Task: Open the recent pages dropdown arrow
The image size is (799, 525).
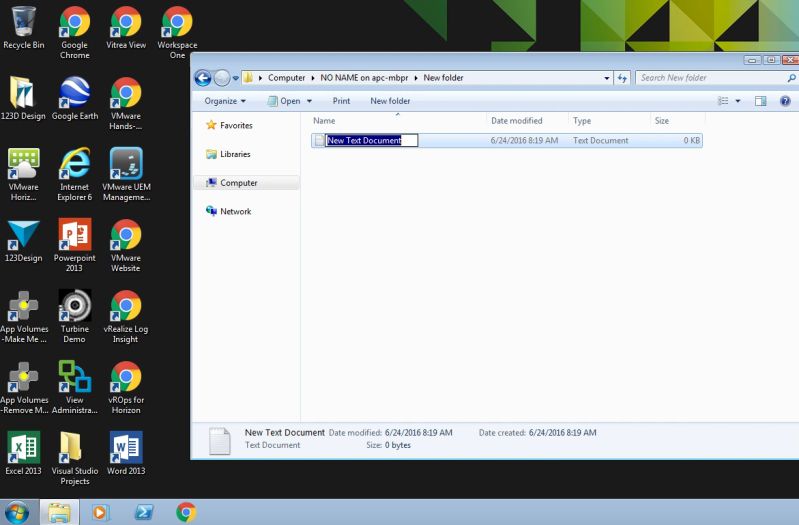Action: (235, 78)
